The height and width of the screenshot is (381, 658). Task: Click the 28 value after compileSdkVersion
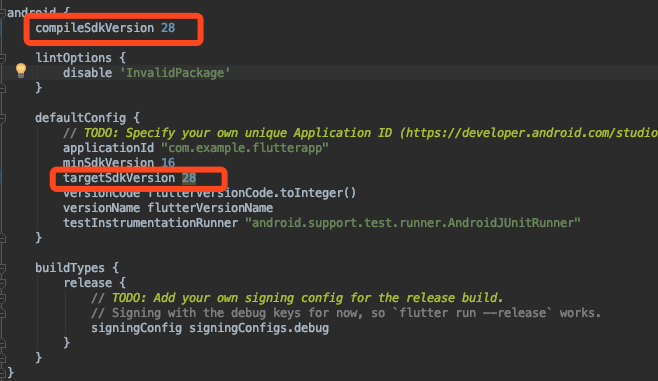tap(168, 28)
